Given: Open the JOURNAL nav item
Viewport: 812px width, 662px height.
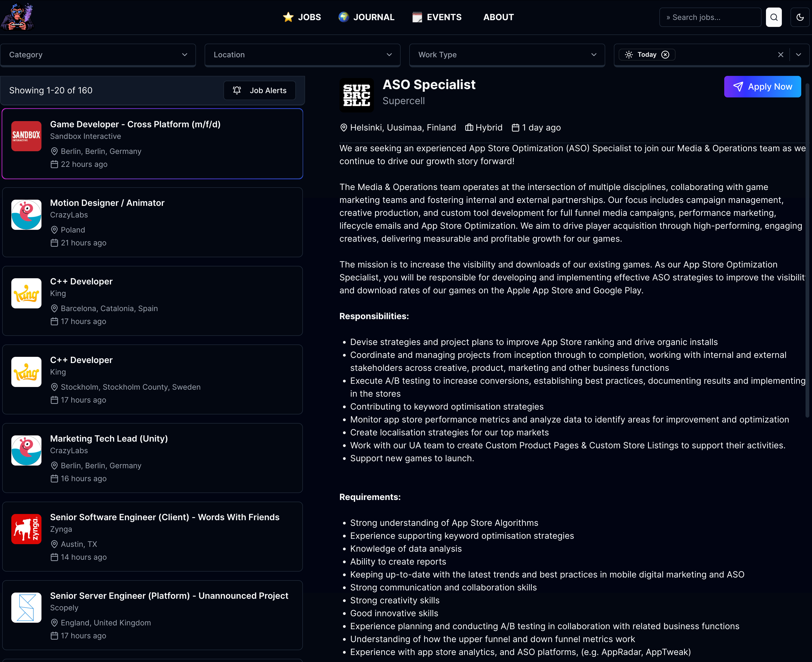Looking at the screenshot, I should pos(366,17).
